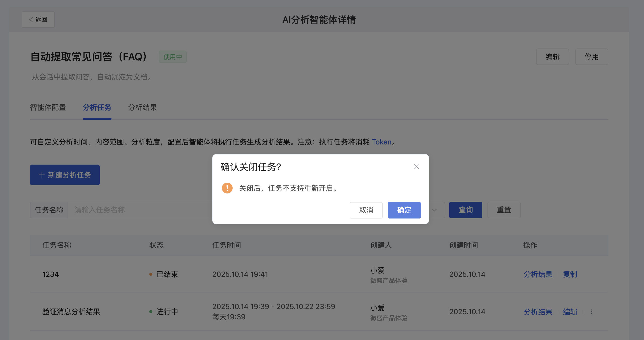The width and height of the screenshot is (644, 340).
Task: Go back with the 返回 button
Action: tap(38, 20)
